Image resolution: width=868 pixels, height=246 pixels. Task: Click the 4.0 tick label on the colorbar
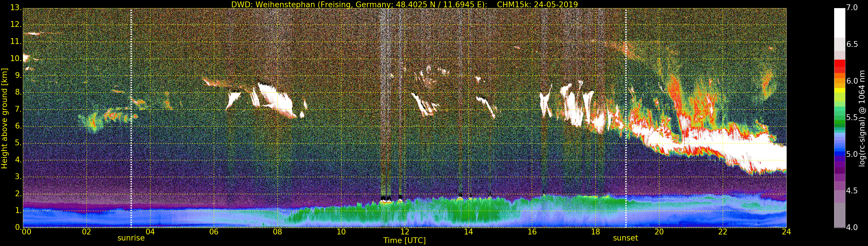point(852,227)
